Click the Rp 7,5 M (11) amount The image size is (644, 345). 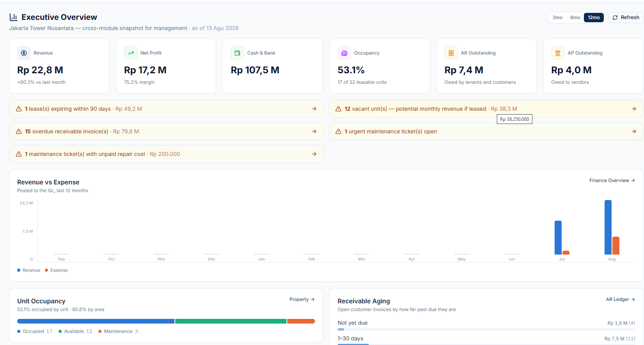point(620,338)
